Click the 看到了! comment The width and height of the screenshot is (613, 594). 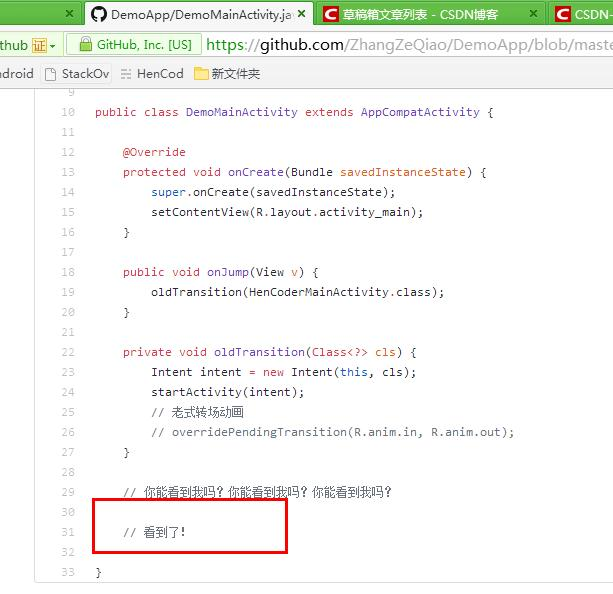pyautogui.click(x=154, y=532)
